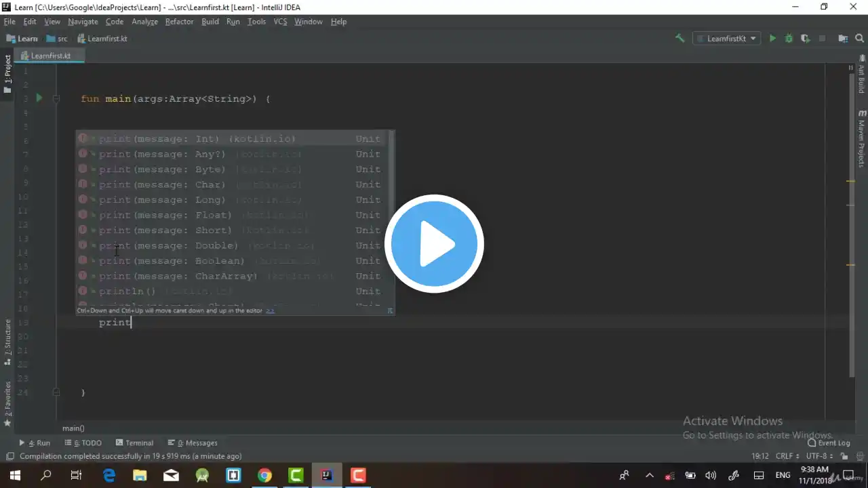Click the main() breadcrumb at editor bottom

(73, 428)
